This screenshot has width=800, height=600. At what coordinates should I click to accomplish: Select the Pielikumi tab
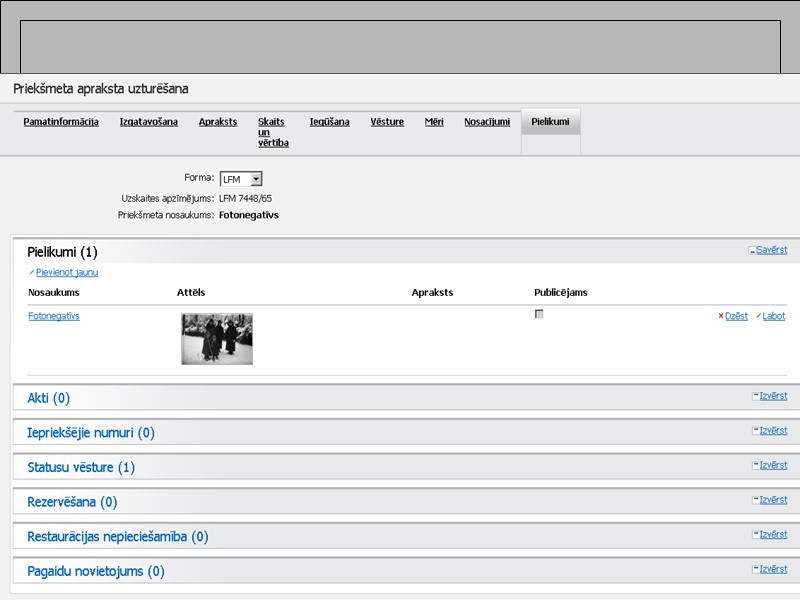[550, 121]
